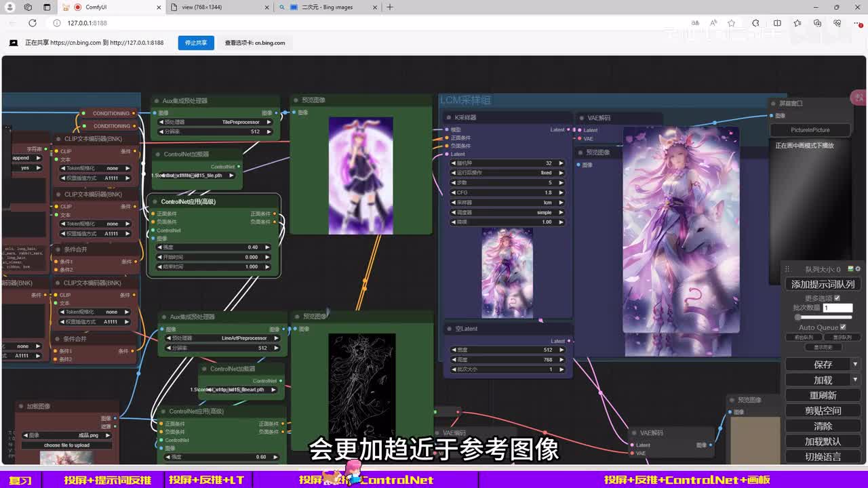The width and height of the screenshot is (868, 488).
Task: Click the batch count slider under 批次数量
Action: click(x=823, y=317)
